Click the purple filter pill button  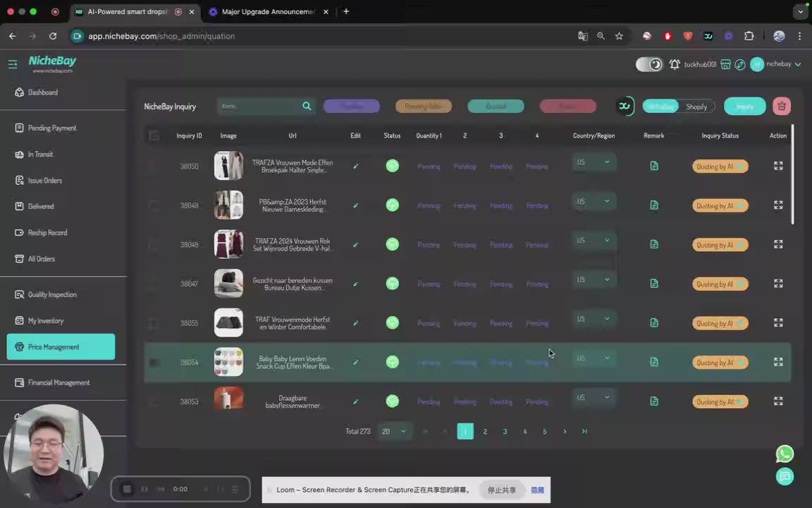(x=352, y=107)
